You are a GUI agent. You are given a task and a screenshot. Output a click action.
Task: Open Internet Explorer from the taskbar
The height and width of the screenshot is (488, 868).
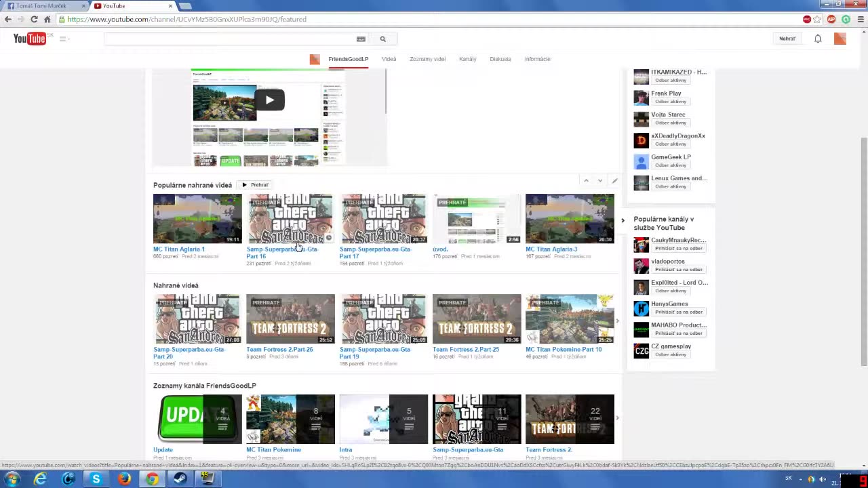pos(41,479)
